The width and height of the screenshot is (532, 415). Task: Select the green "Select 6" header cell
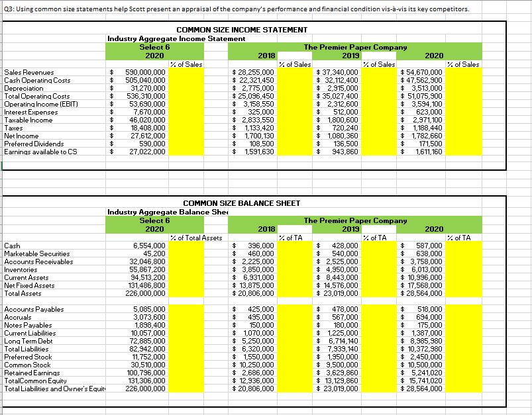[x=154, y=47]
